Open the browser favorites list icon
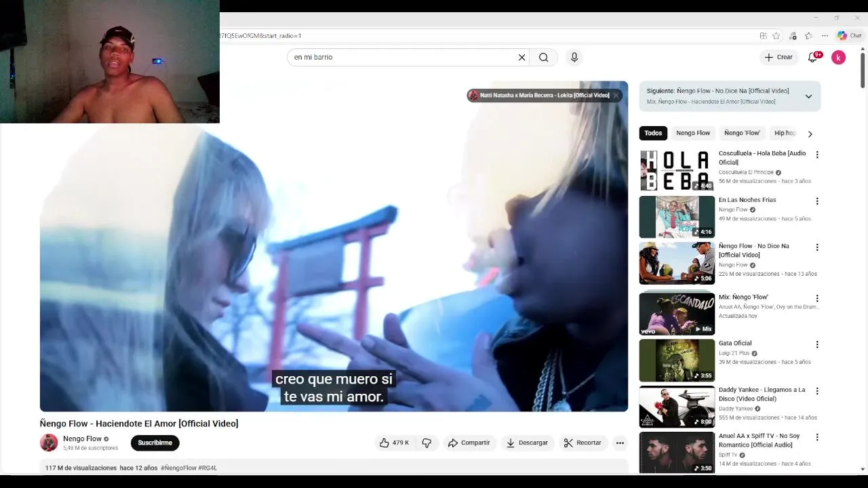868x488 pixels. click(808, 36)
